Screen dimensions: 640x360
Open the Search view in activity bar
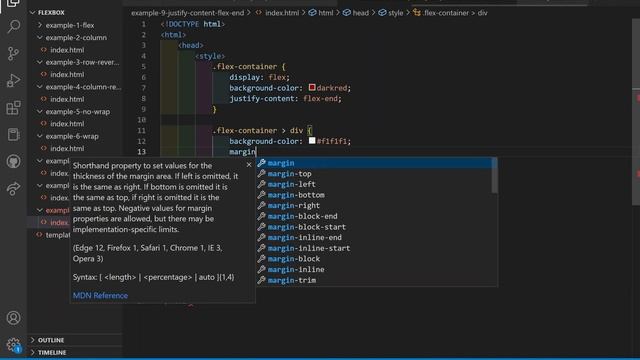13,27
